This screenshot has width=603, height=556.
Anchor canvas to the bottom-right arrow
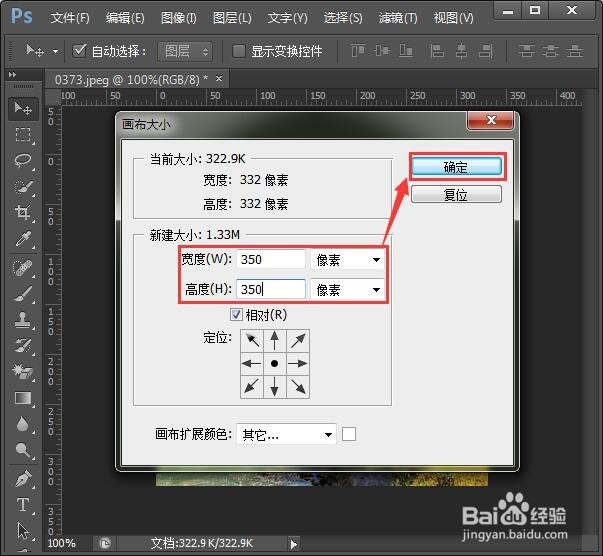click(x=298, y=386)
